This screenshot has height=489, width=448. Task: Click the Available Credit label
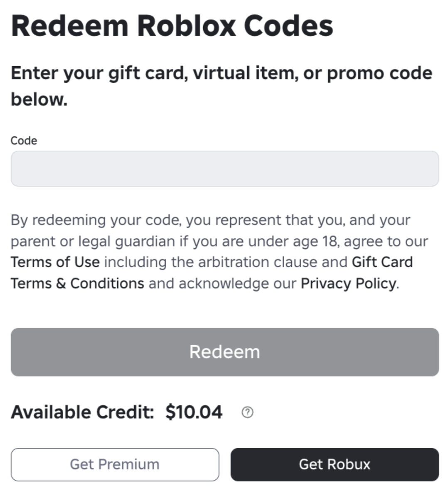point(83,412)
